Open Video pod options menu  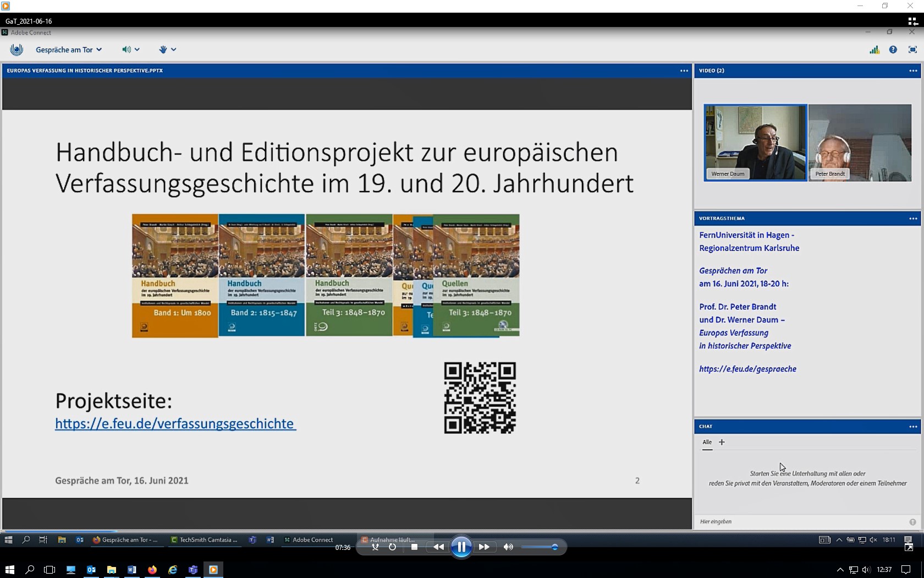913,70
